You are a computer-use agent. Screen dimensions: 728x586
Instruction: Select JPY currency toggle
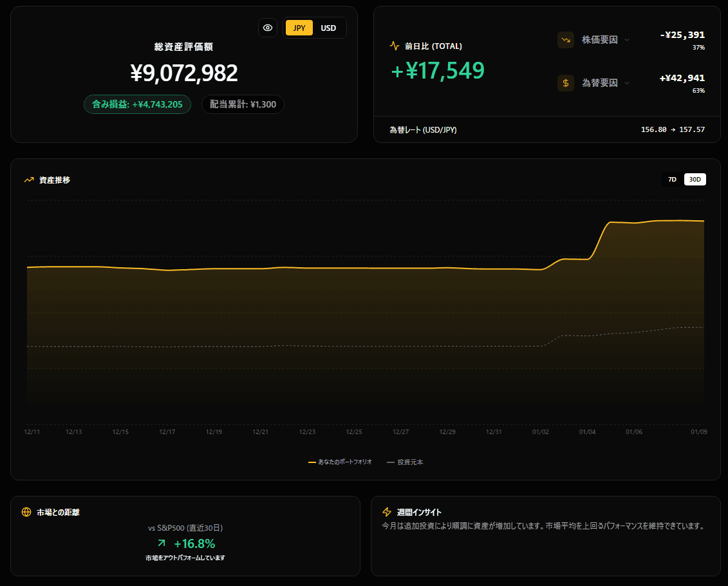[x=299, y=28]
